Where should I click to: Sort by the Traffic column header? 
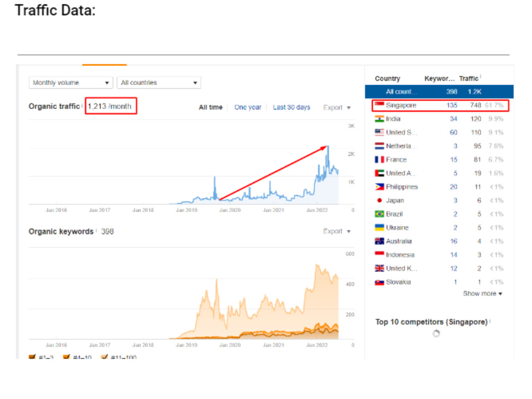469,78
